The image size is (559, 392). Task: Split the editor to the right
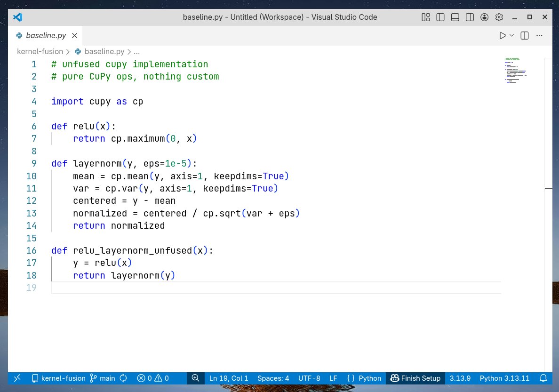pos(525,35)
